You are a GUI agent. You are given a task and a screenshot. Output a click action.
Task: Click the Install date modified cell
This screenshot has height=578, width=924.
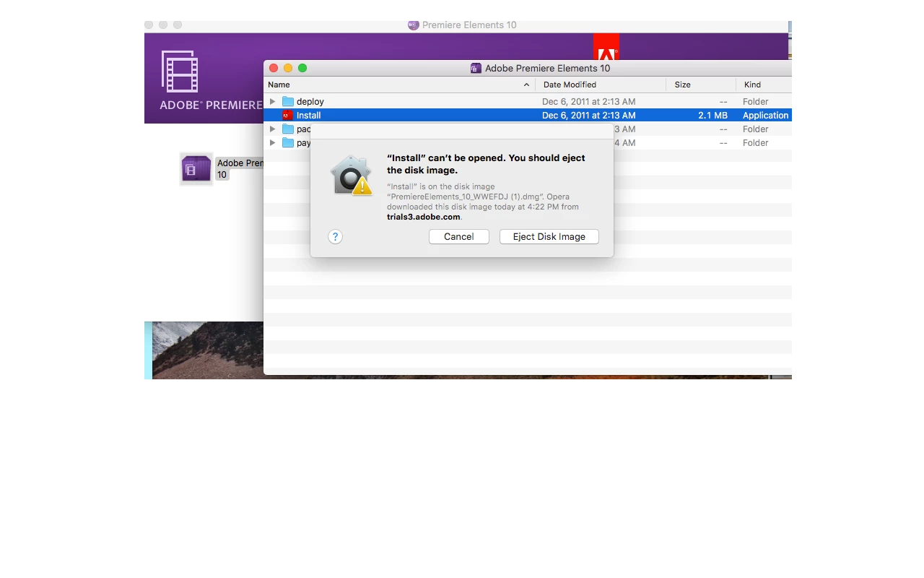(589, 116)
